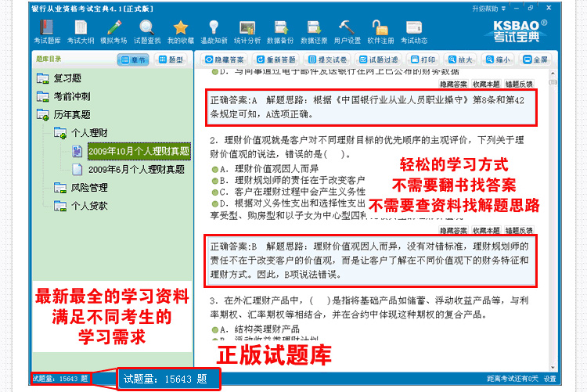Click 隐藏答案 in the top answer toolbar

pyautogui.click(x=225, y=59)
